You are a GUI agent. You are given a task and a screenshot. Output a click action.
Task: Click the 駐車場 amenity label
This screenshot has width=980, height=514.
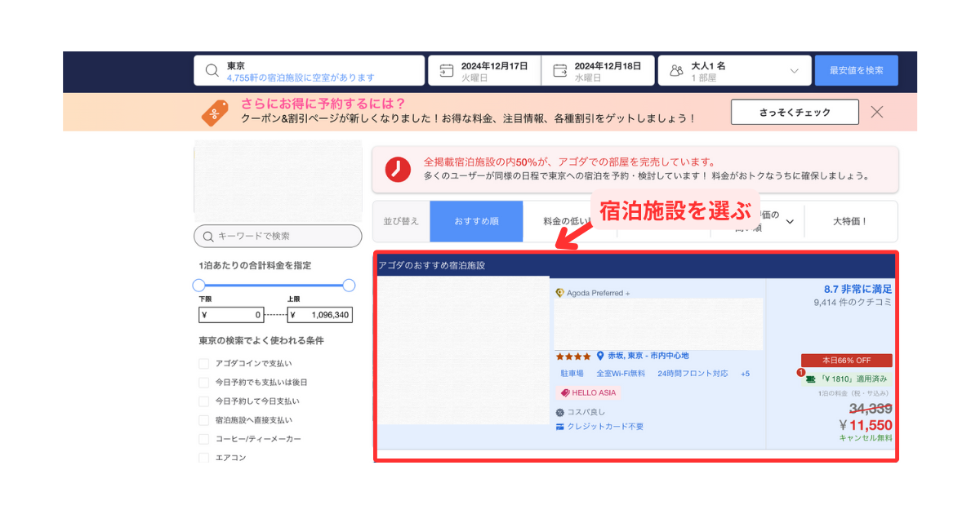[x=572, y=374]
